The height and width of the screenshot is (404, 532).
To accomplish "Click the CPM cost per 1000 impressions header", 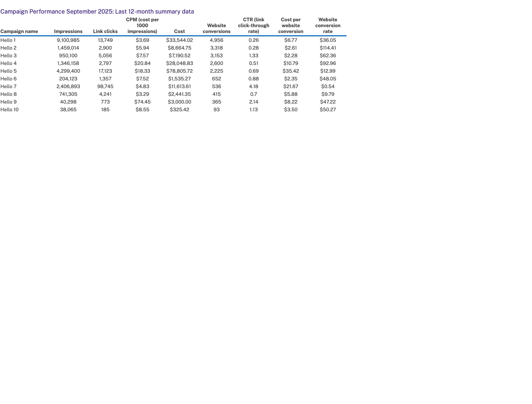I will 142,26.
